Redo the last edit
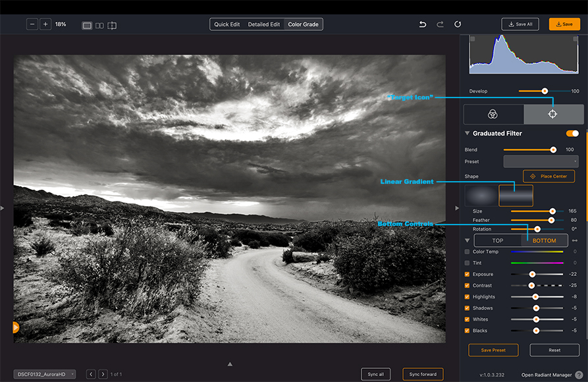The height and width of the screenshot is (382, 588). coord(440,24)
